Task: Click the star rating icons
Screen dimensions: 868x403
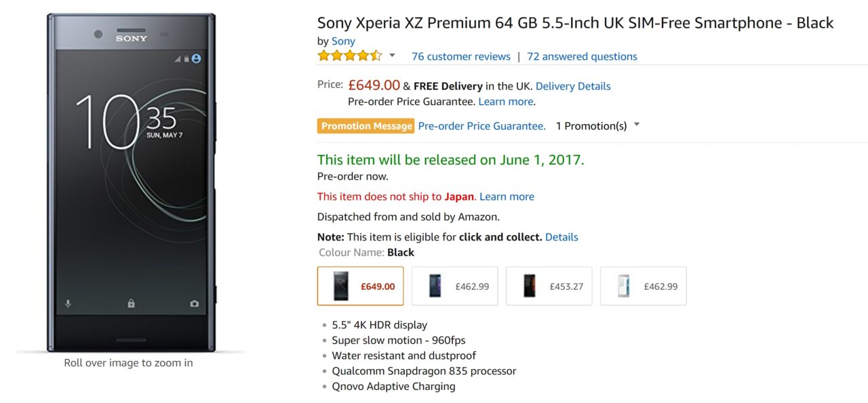Action: tap(349, 56)
